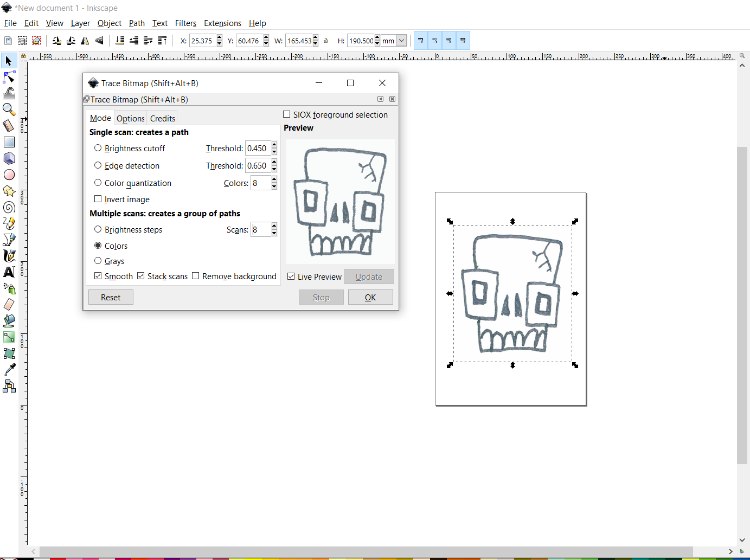Uncheck the Smooth checkbox
This screenshot has height=560, width=750.
click(x=98, y=276)
